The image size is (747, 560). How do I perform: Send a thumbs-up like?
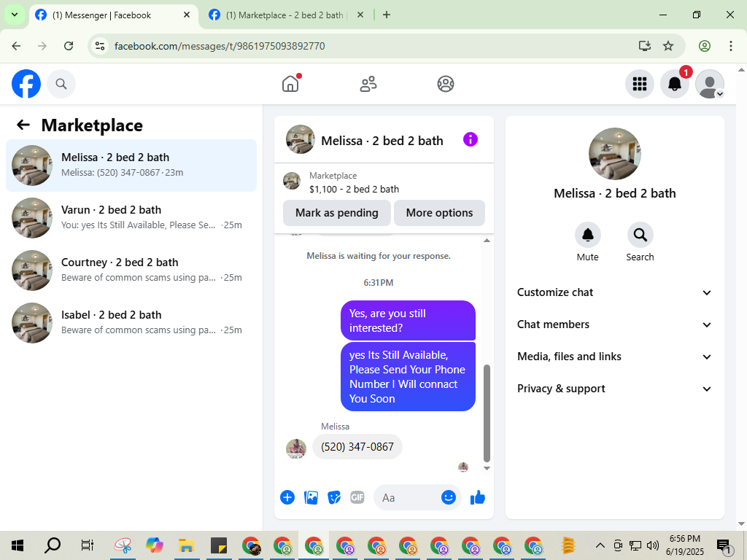coord(477,497)
